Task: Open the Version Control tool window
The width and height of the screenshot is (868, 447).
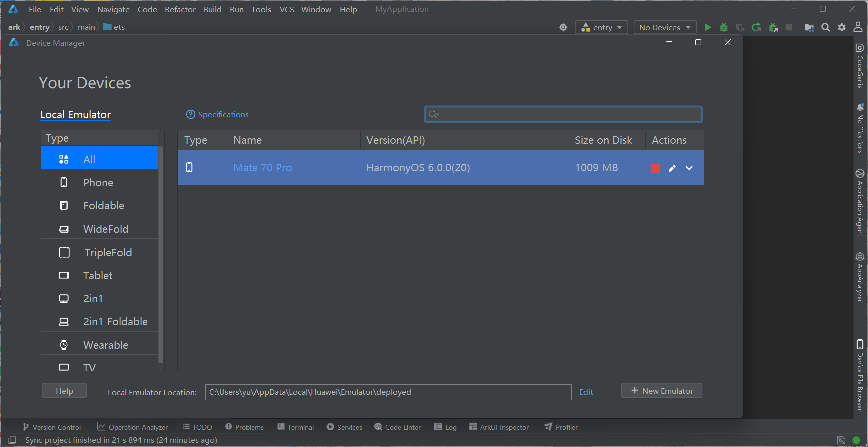Action: (x=51, y=427)
